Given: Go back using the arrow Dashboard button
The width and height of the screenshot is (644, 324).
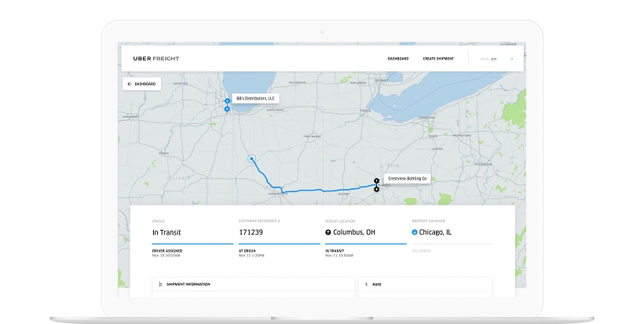Looking at the screenshot, I should tap(141, 84).
